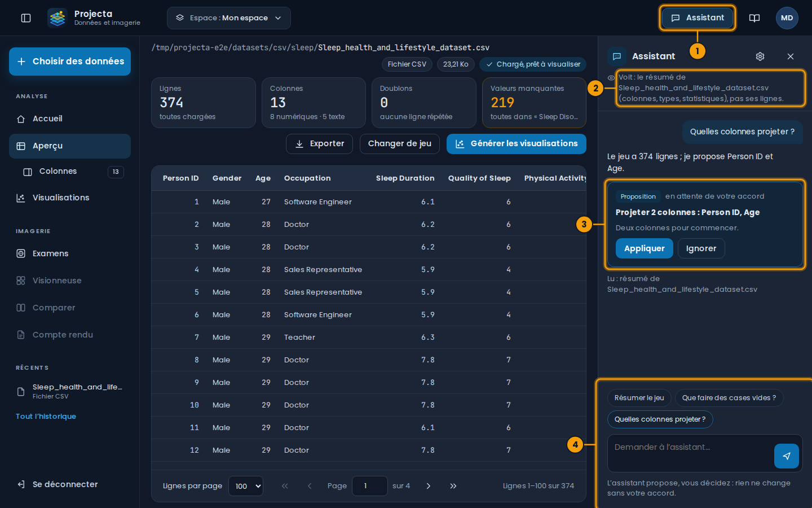Go to the previous page
Image resolution: width=812 pixels, height=508 pixels.
click(310, 486)
